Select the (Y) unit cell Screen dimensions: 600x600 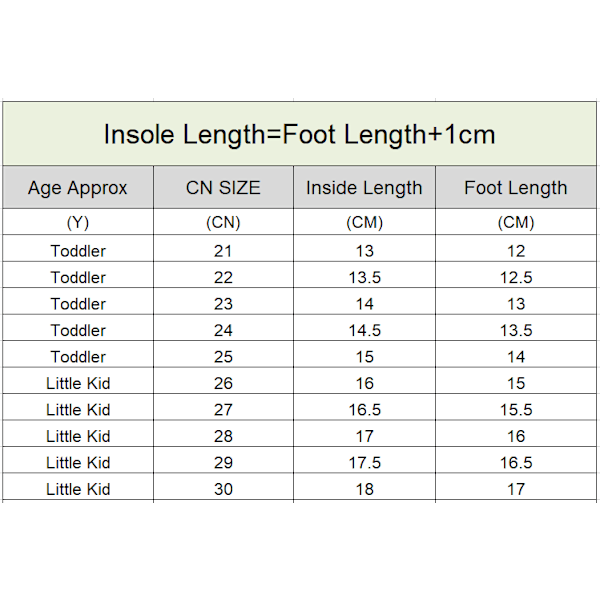coord(78,223)
